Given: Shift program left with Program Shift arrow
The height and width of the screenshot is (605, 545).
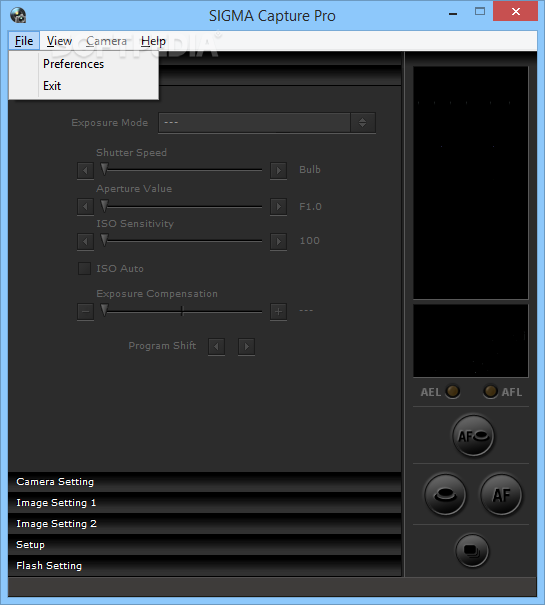Looking at the screenshot, I should click(x=216, y=346).
